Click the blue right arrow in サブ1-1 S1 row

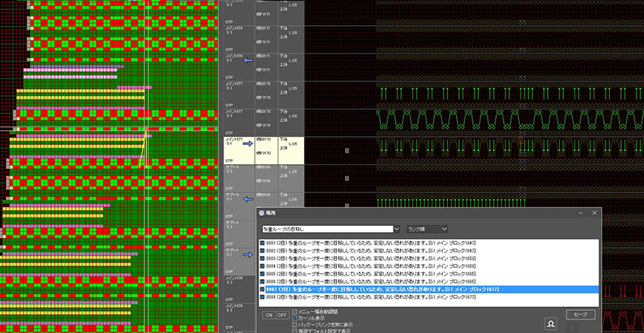pyautogui.click(x=249, y=255)
